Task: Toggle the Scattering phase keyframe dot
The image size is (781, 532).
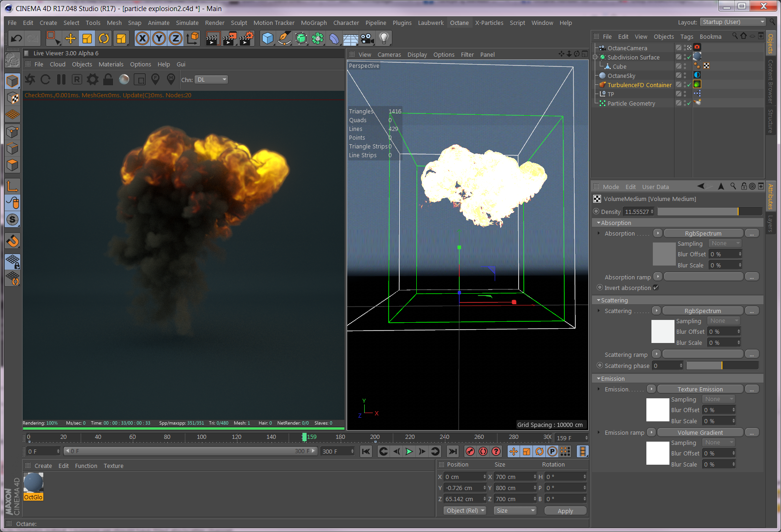Action: click(600, 366)
